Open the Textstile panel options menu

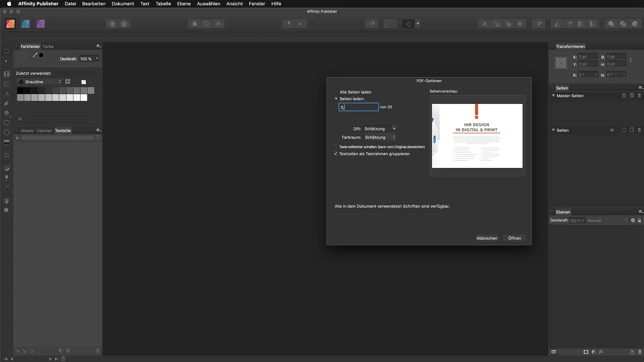98,130
